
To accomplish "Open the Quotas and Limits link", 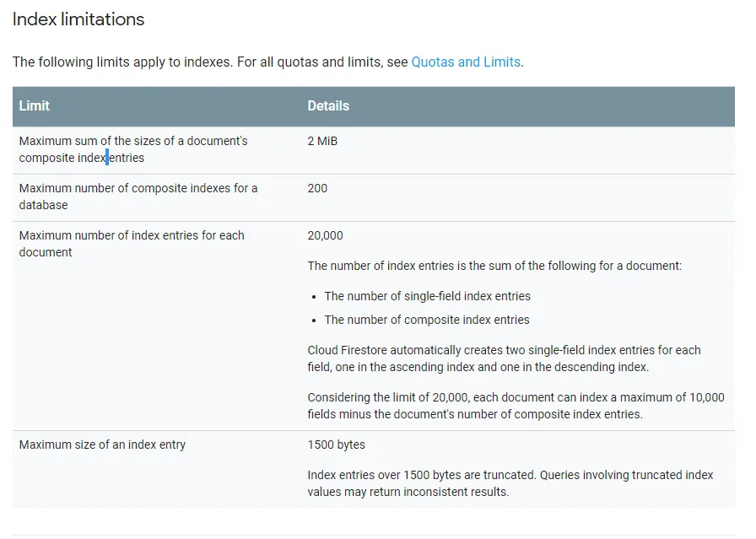I will point(466,62).
